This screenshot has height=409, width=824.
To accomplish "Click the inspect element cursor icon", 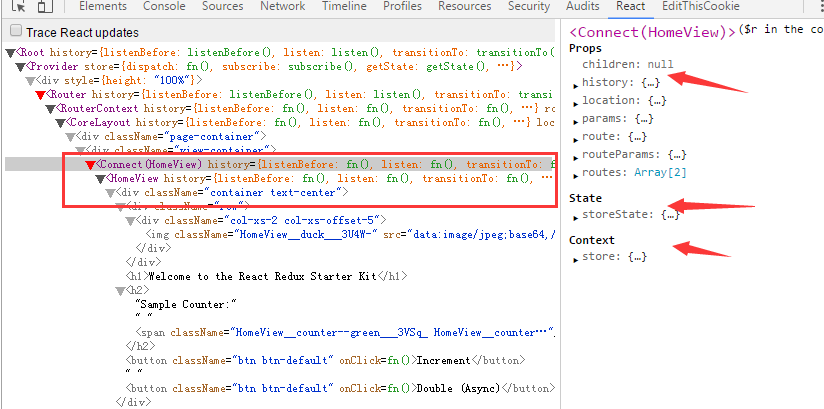I will 18,7.
